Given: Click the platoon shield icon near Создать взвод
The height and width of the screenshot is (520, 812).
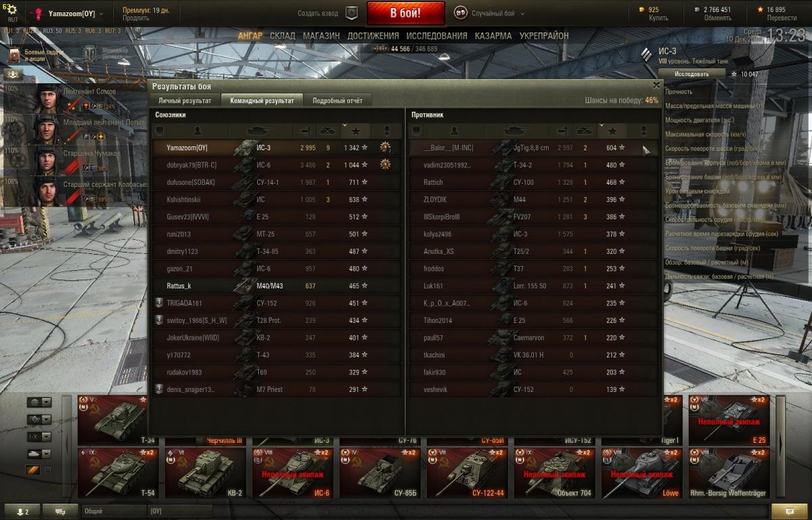Looking at the screenshot, I should [352, 13].
